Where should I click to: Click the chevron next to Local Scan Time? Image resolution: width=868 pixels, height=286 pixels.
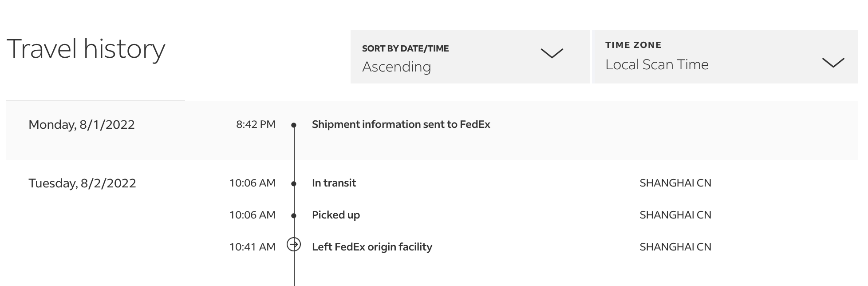833,63
